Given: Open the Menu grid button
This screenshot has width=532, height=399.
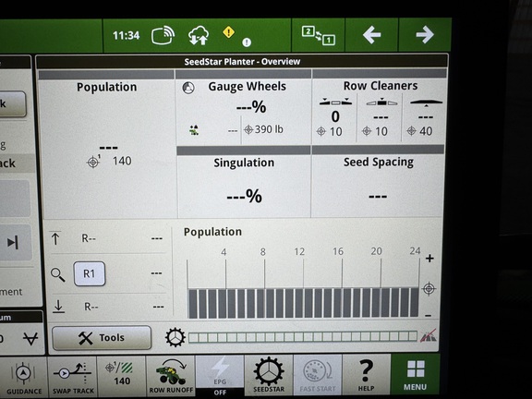Looking at the screenshot, I should click(416, 375).
